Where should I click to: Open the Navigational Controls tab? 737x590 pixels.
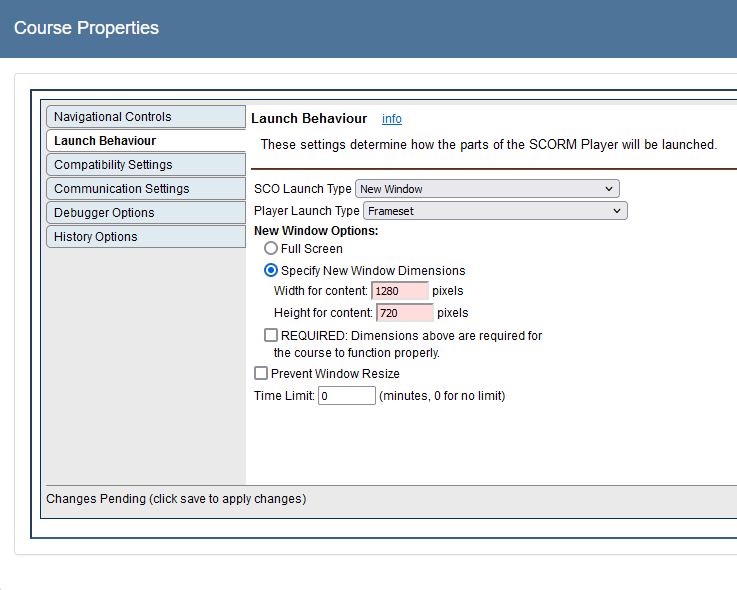tap(145, 117)
